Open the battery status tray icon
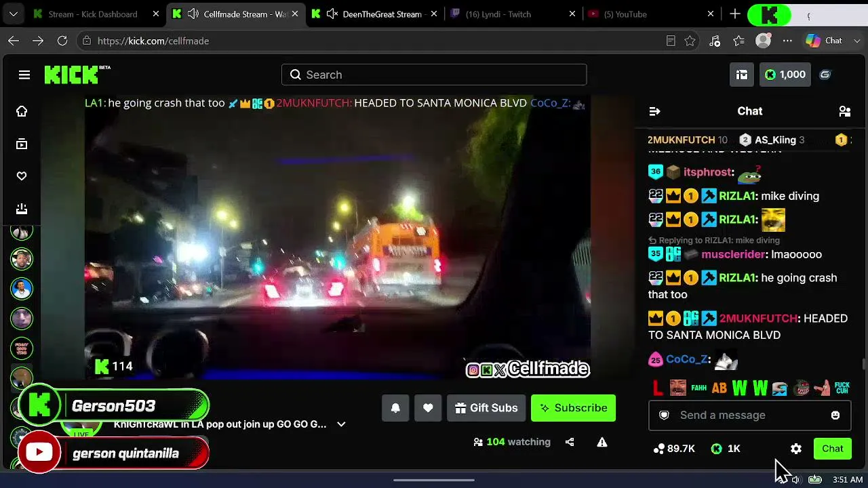This screenshot has height=488, width=868. pos(815,480)
